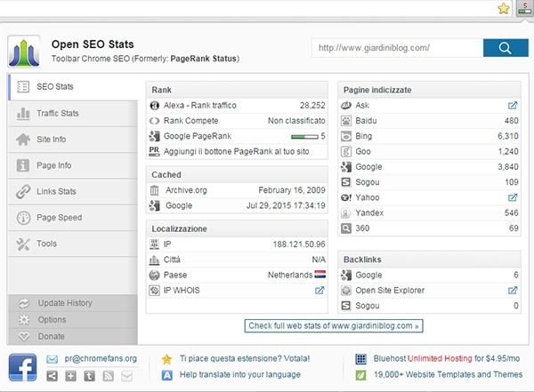Select the SEO Stats tab

point(73,87)
